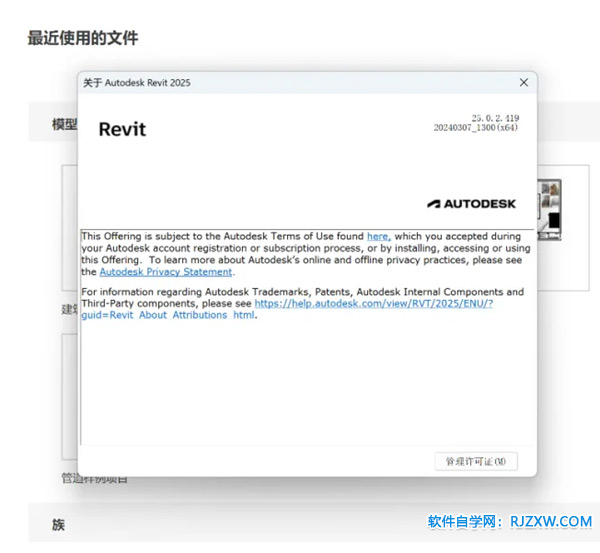
Task: Click the 管理许可证(M) button
Action: 476,461
